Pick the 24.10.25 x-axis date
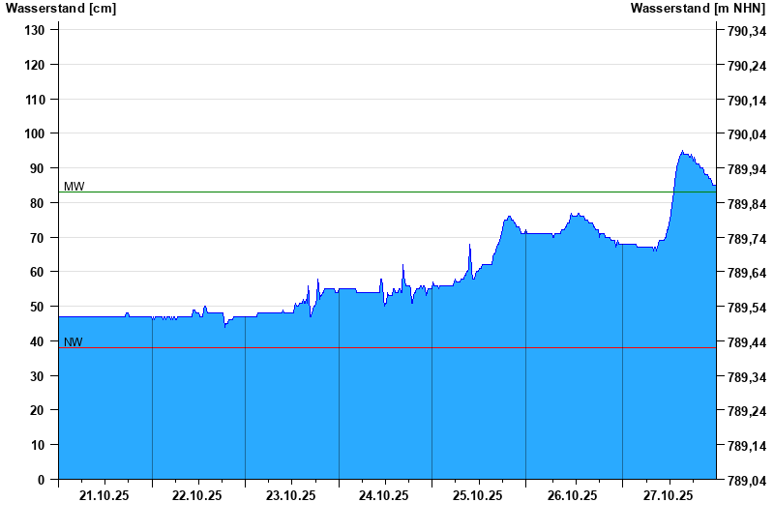774x532 pixels. (x=384, y=495)
